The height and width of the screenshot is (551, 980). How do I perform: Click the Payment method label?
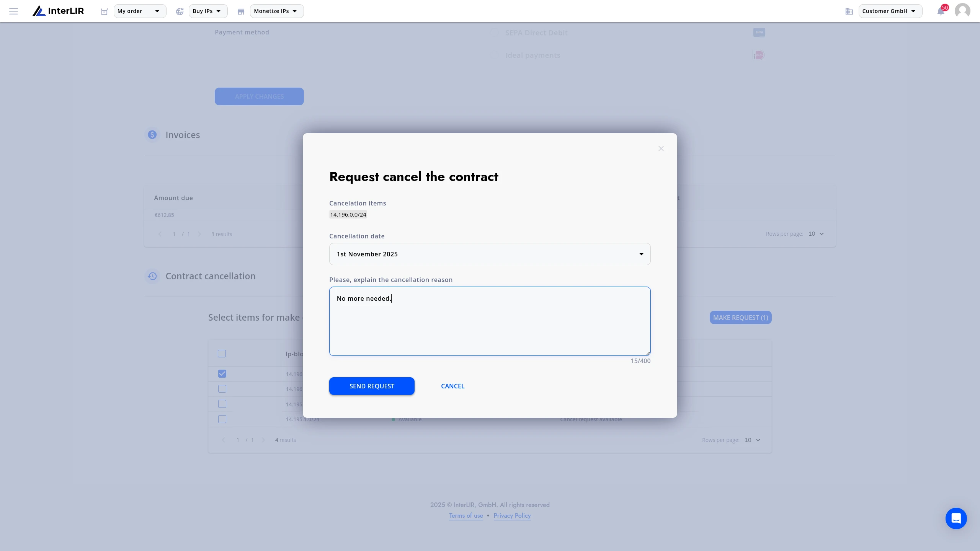(242, 32)
